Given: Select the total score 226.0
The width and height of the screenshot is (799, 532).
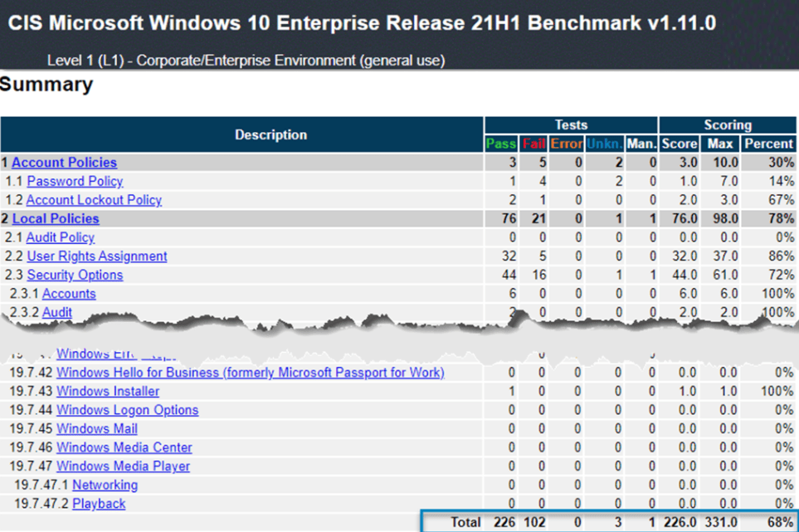Looking at the screenshot, I should pos(680,522).
